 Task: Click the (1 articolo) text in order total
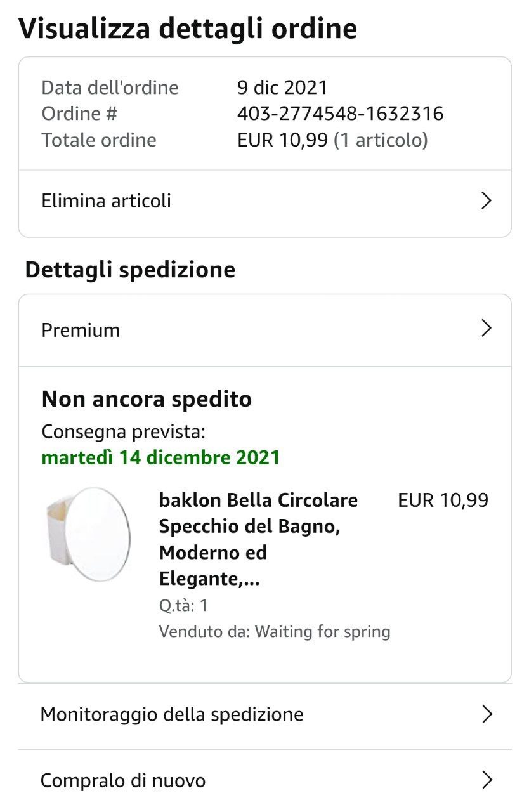(381, 140)
